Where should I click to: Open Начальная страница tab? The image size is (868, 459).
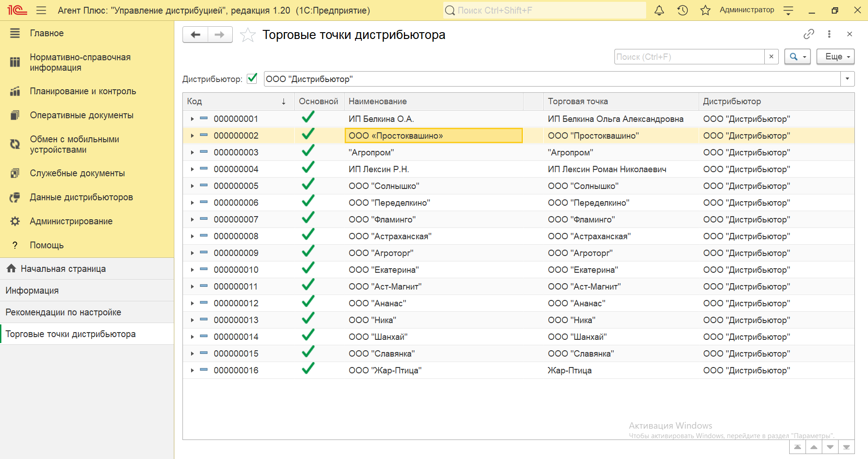point(87,269)
